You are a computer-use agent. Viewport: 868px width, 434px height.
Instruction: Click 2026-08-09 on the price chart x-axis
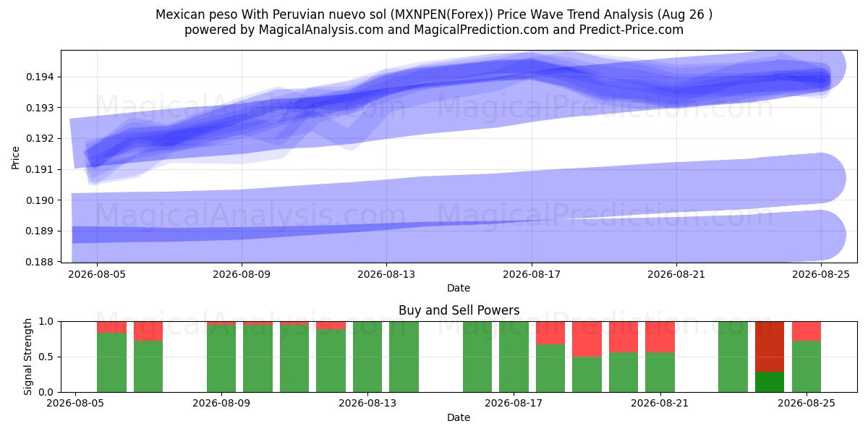tap(242, 274)
